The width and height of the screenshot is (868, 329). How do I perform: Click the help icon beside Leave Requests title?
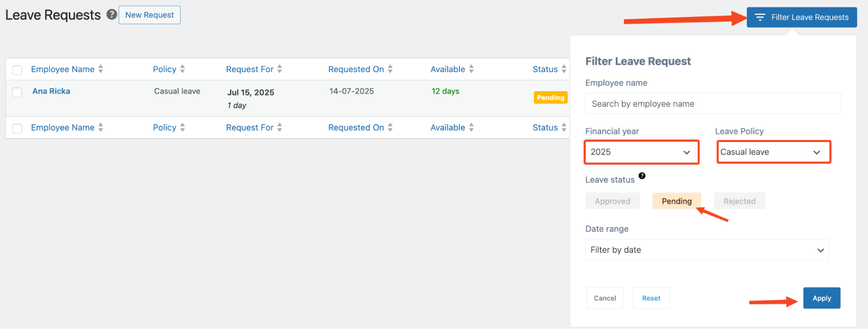pyautogui.click(x=112, y=15)
